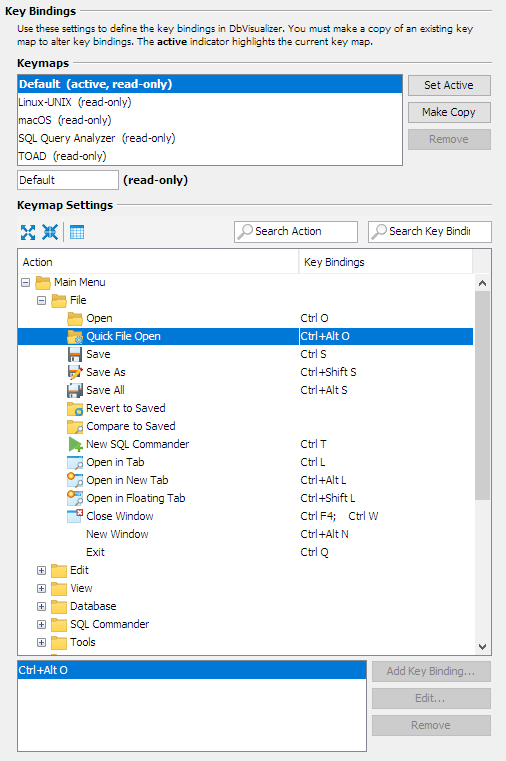Click the Save floppy disk icon

pyautogui.click(x=75, y=354)
